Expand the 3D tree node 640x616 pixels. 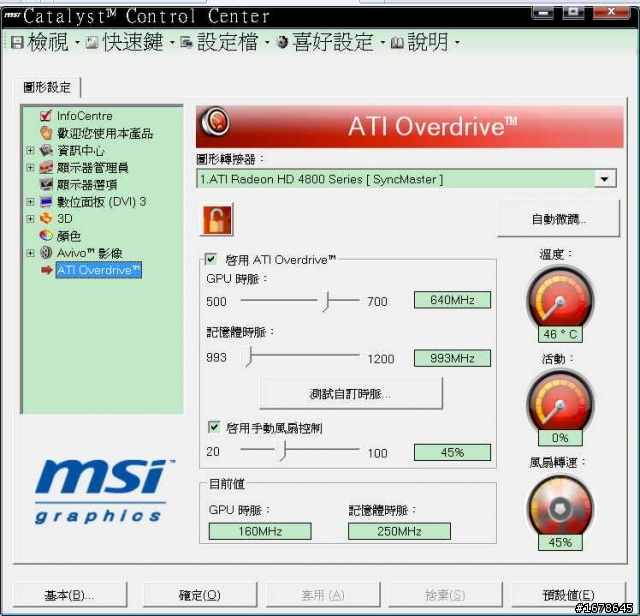30,219
